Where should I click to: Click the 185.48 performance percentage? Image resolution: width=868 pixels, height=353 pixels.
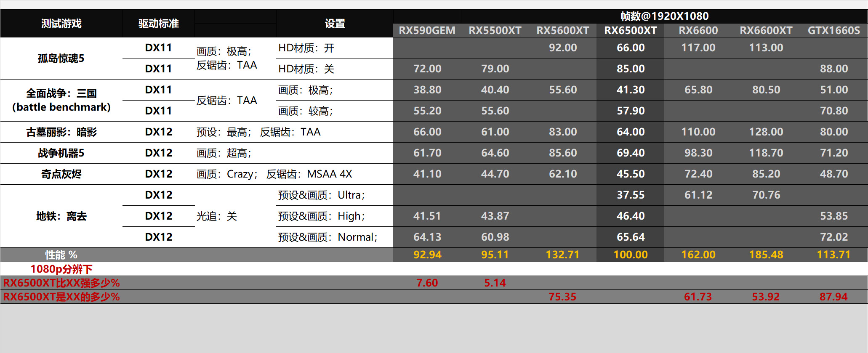tap(766, 255)
